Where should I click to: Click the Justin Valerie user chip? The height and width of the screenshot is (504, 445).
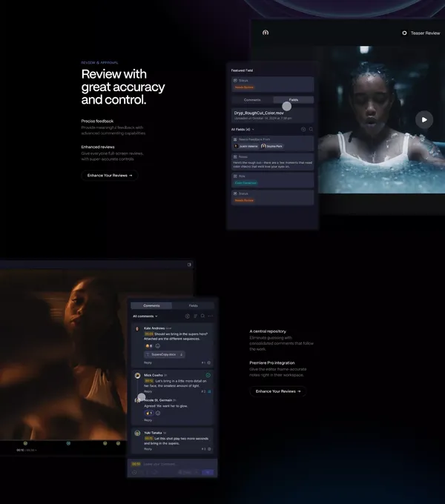pyautogui.click(x=246, y=146)
